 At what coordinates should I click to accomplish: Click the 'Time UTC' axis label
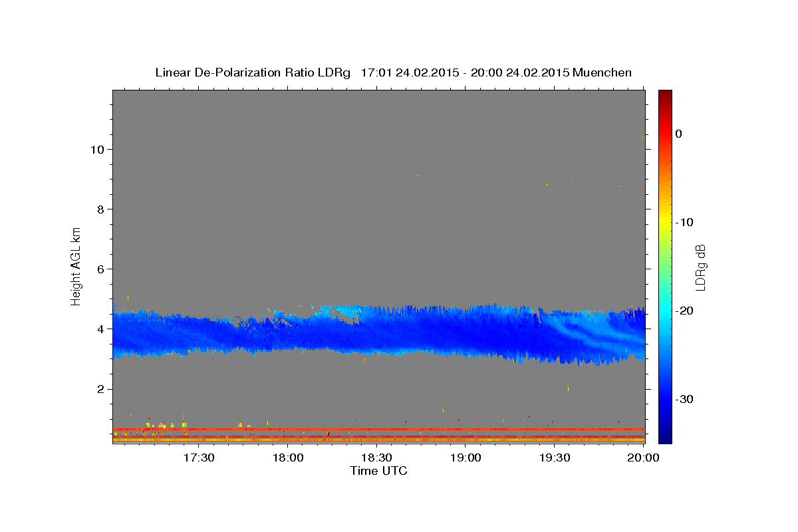(x=378, y=471)
